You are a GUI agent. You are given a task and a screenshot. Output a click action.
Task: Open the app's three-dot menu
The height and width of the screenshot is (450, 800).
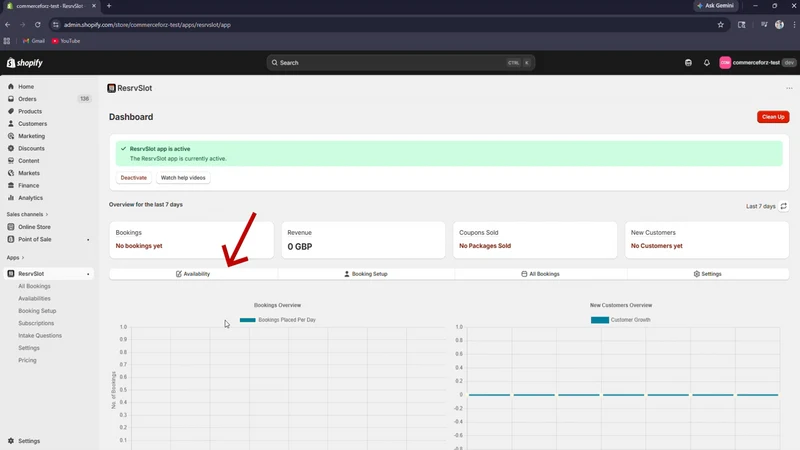[x=789, y=88]
